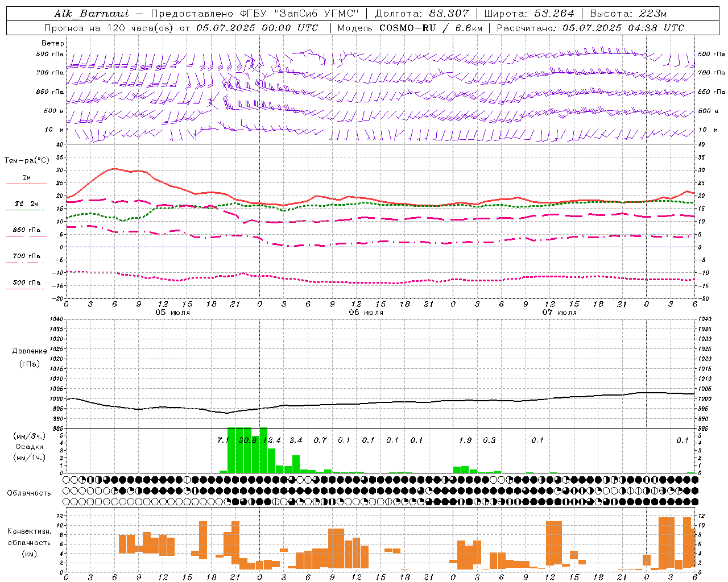
Task: Click the 1.9 precipitation value
Action: [x=465, y=440]
